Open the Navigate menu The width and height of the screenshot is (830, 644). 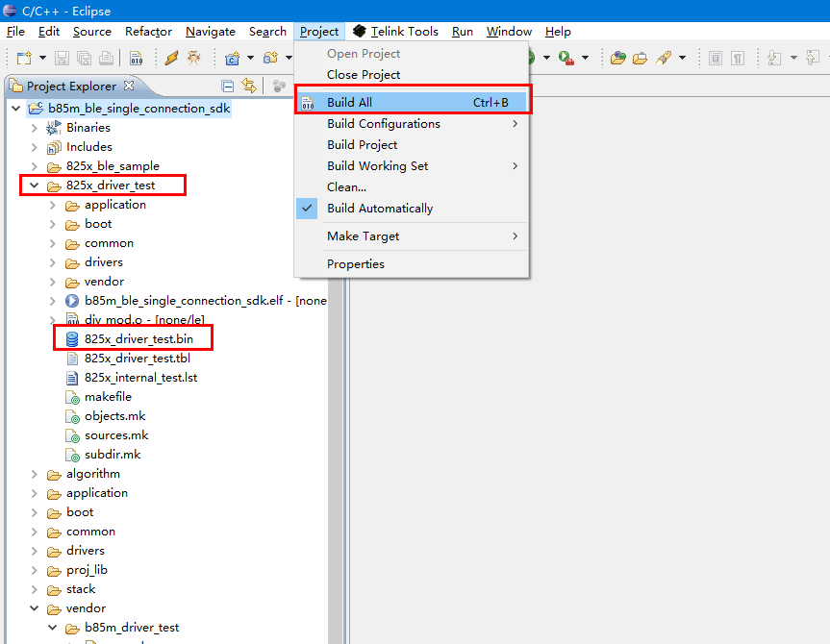[x=211, y=32]
